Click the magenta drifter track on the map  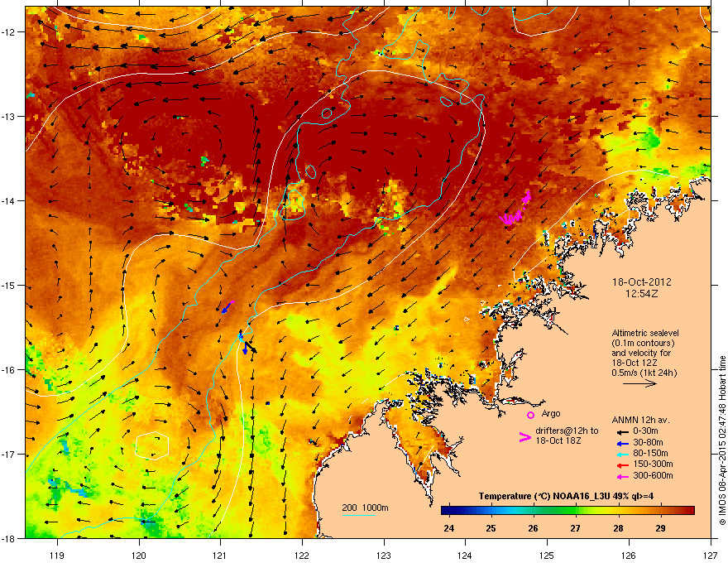515,208
